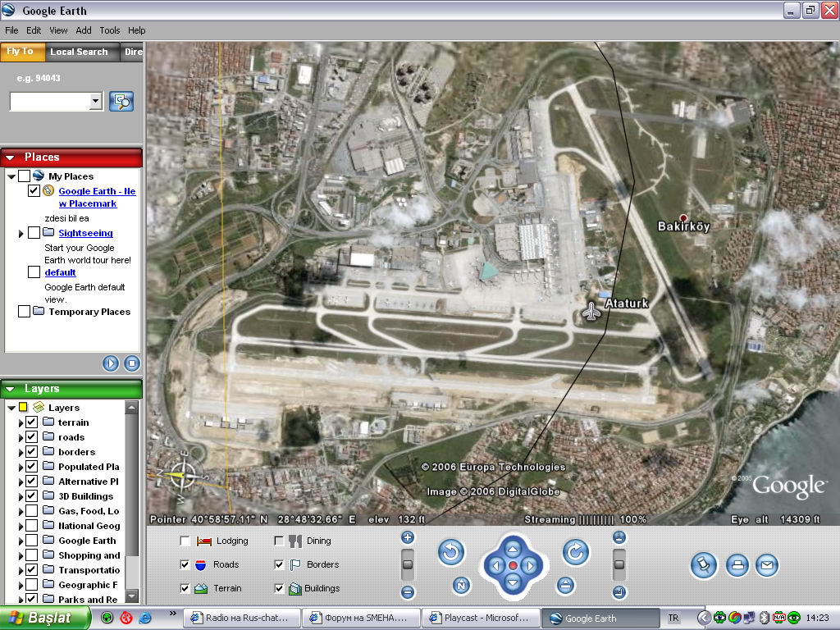The width and height of the screenshot is (840, 630).
Task: Expand the terrain layer node
Action: coord(21,422)
